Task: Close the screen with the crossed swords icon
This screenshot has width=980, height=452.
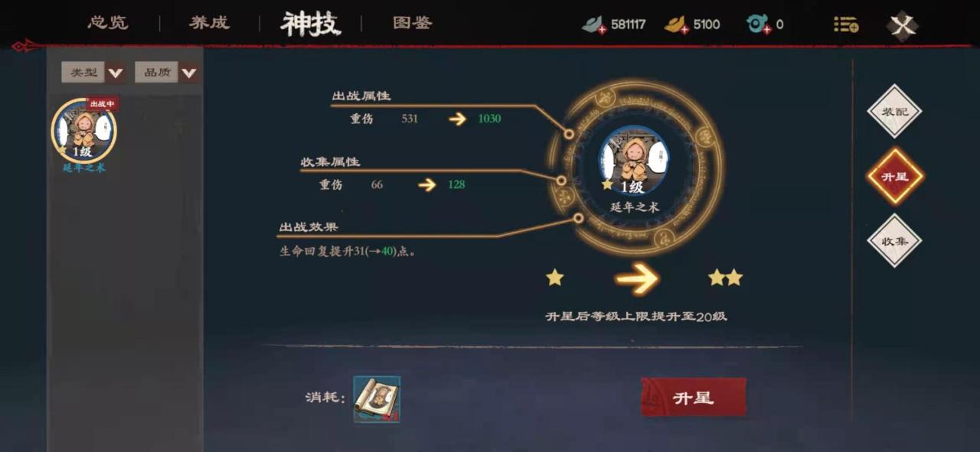Action: coord(903,25)
